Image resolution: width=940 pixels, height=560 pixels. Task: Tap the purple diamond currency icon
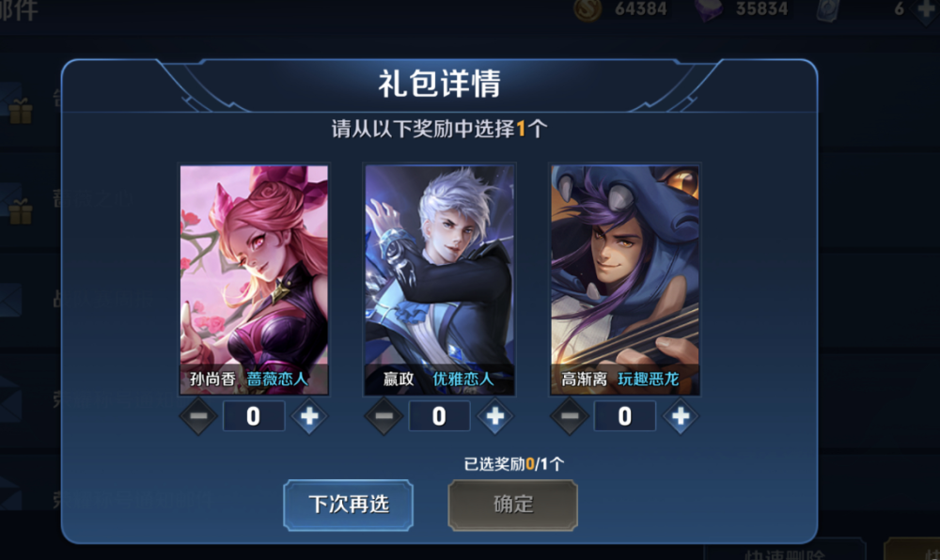pos(709,9)
